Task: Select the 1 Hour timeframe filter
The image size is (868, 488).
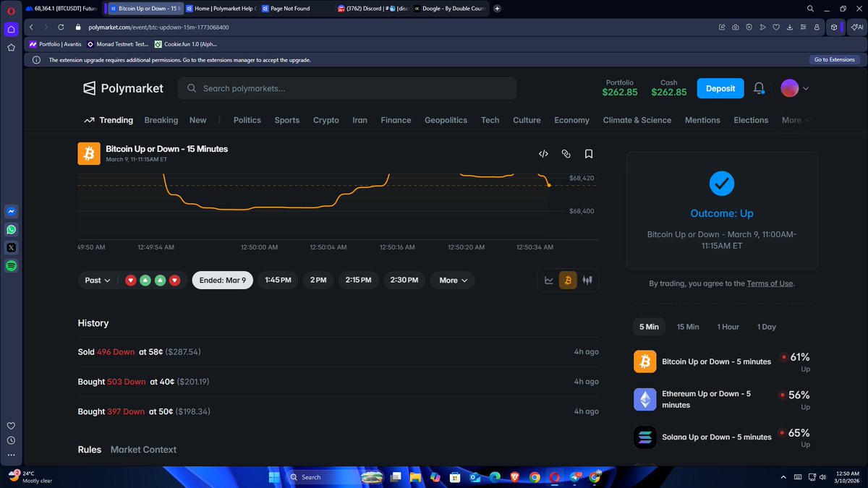Action: click(x=728, y=327)
